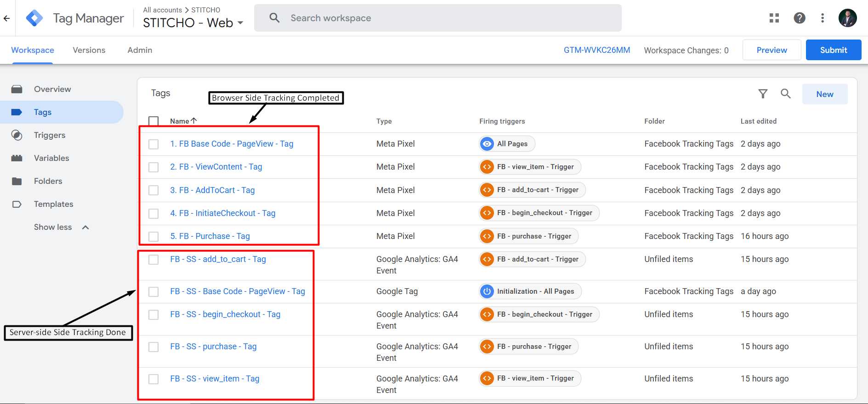
Task: Click Workspace Changes: 0 text
Action: [686, 51]
